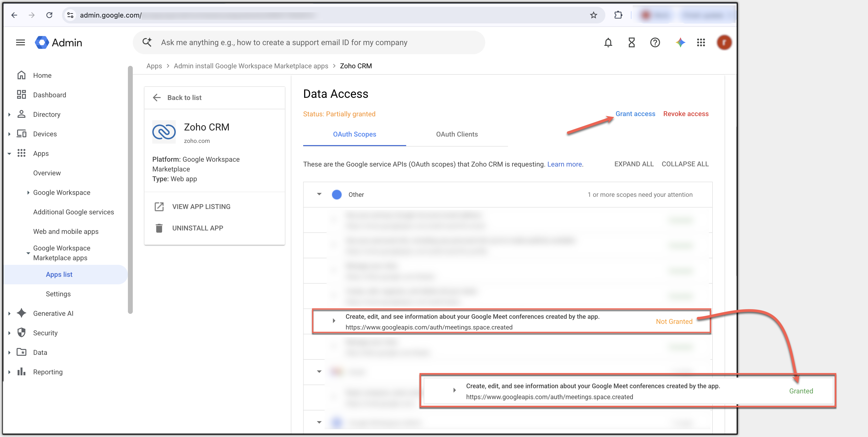Click VIEW APP LISTING button

click(201, 206)
